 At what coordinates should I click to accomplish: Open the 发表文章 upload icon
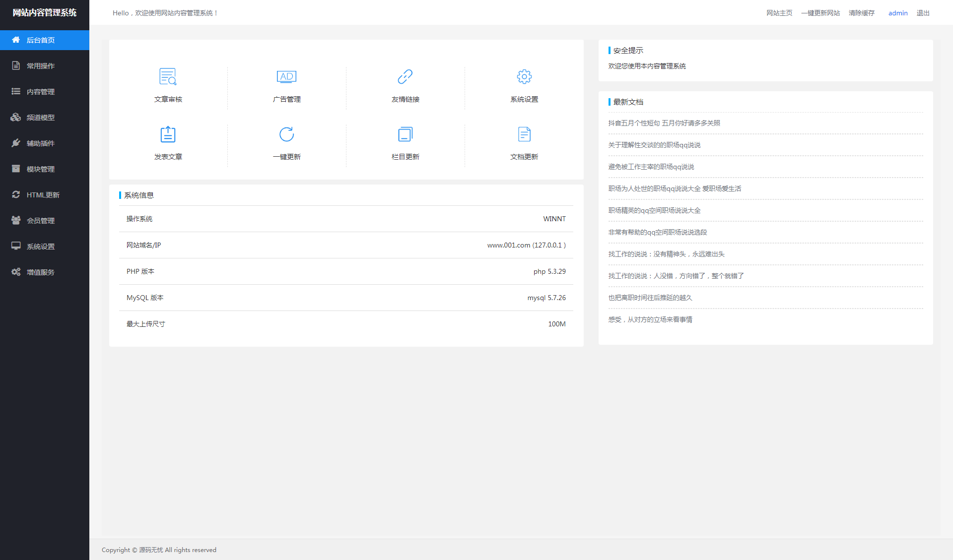coord(168,134)
